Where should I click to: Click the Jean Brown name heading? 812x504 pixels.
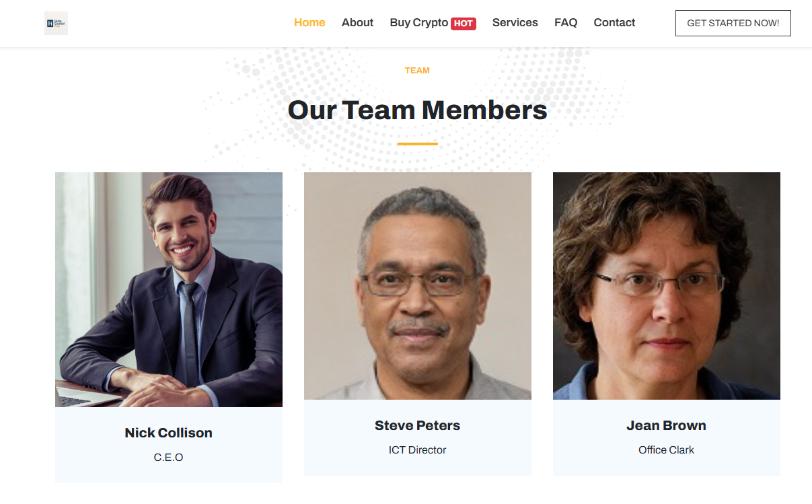tap(667, 426)
